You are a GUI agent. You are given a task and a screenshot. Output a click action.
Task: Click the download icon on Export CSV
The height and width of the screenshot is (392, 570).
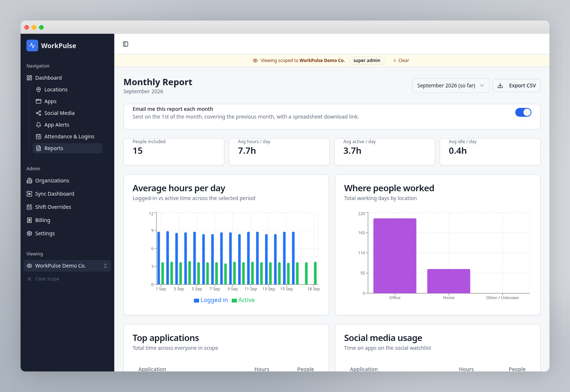tap(500, 86)
